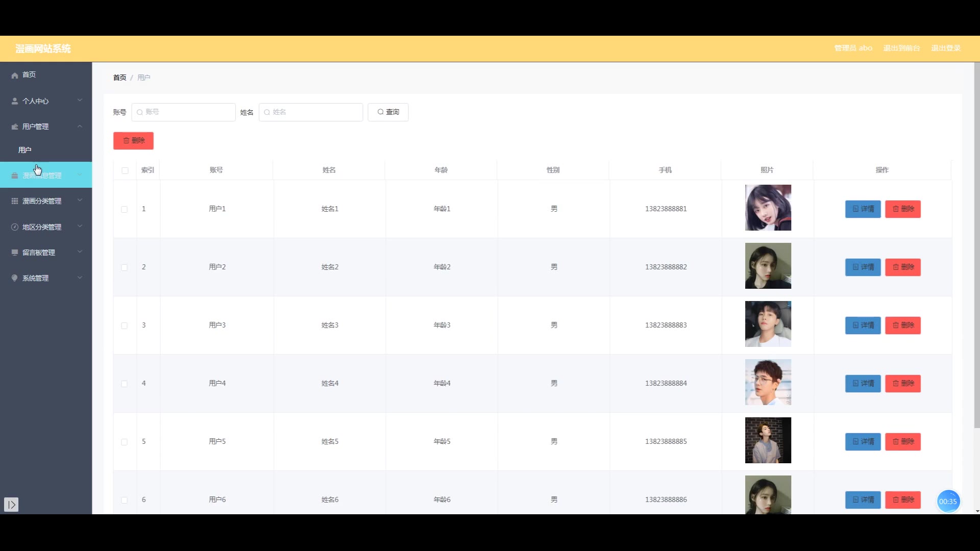The width and height of the screenshot is (980, 551).
Task: Expand the 系统管理 chevron
Action: pyautogui.click(x=80, y=278)
